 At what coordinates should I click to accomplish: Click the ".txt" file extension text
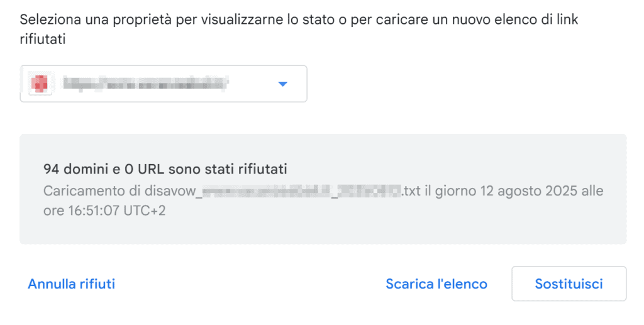(x=412, y=191)
